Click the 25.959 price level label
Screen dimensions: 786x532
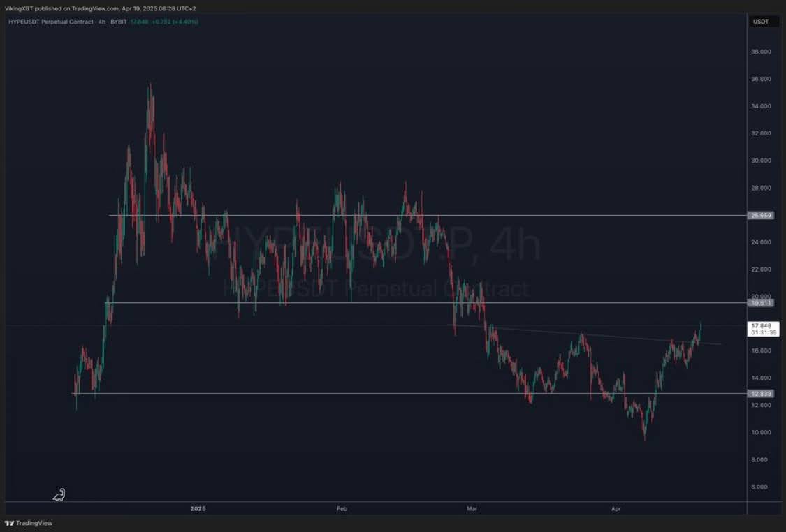pos(760,215)
